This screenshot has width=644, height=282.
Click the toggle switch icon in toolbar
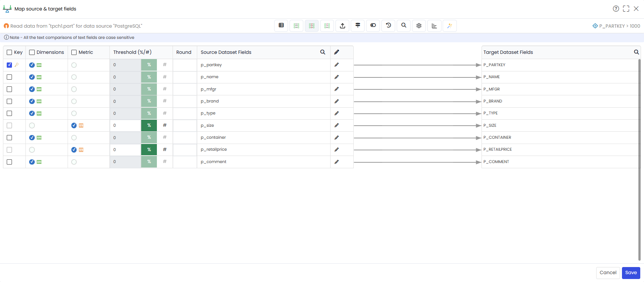373,26
